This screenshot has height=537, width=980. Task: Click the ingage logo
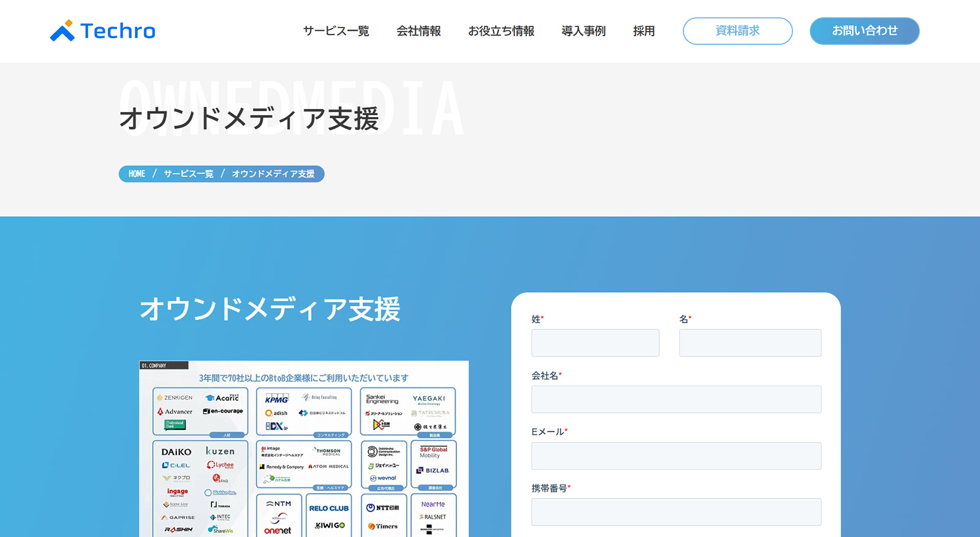[x=178, y=492]
